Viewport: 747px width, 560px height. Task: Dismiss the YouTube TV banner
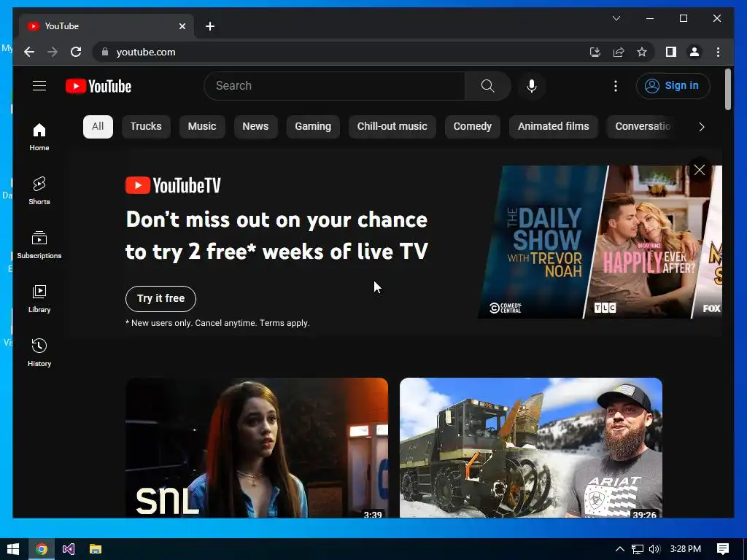point(700,170)
